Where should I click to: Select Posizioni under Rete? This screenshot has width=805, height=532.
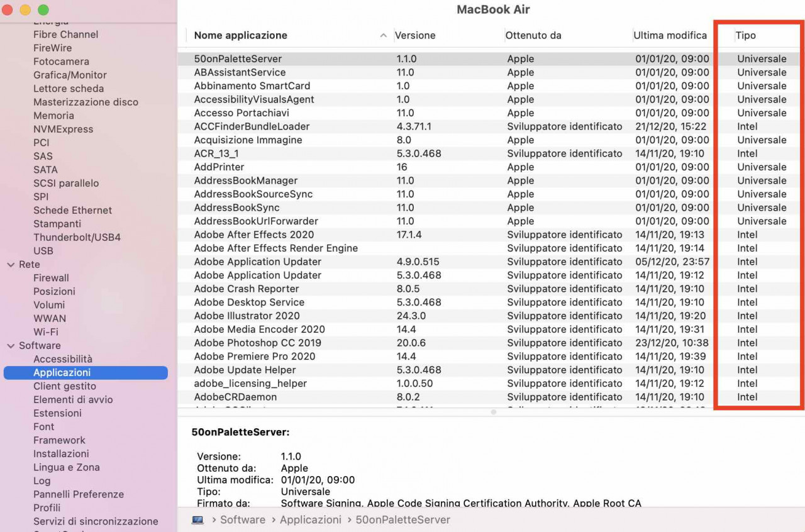click(54, 292)
